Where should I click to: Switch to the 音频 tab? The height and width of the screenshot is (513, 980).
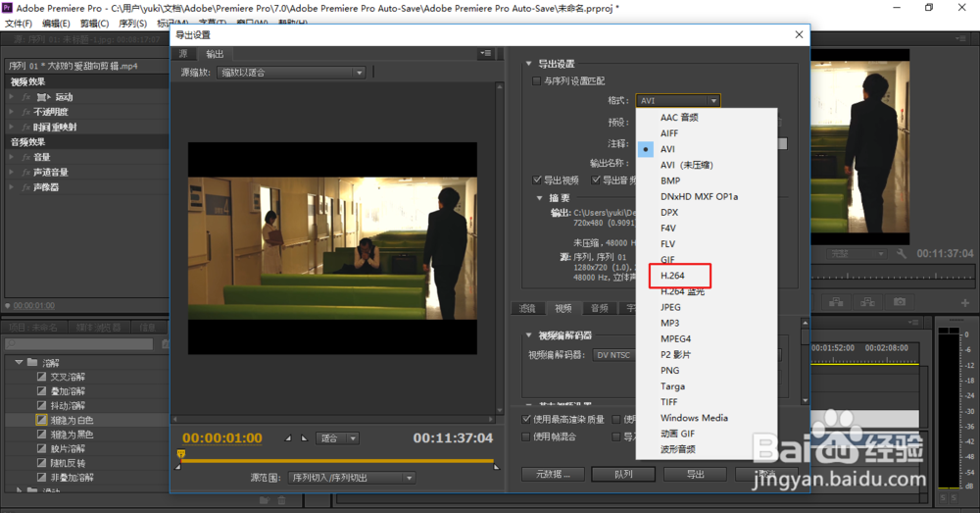pos(600,308)
